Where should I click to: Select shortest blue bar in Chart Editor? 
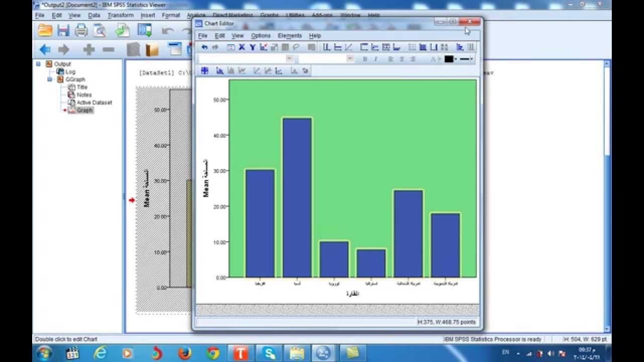tap(371, 263)
